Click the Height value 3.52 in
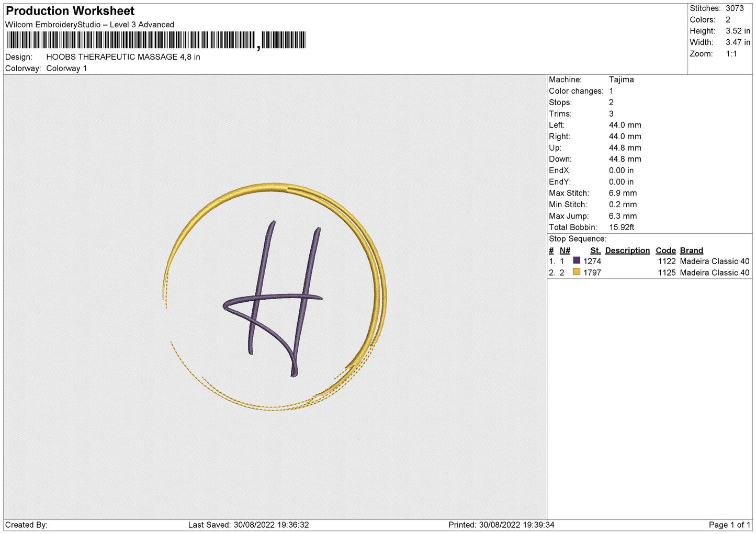 click(738, 31)
